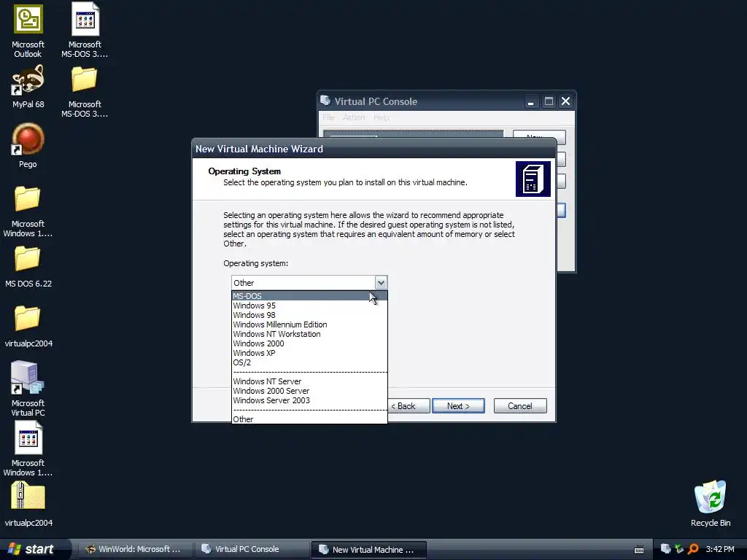Select Windows NT Workstation option
Viewport: 747px width, 560px height.
point(309,334)
